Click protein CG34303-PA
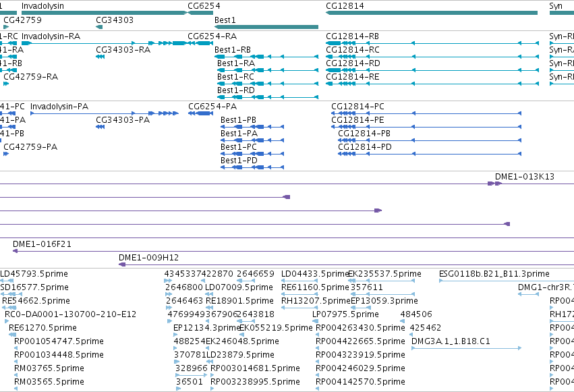The image size is (574, 392). [101, 127]
